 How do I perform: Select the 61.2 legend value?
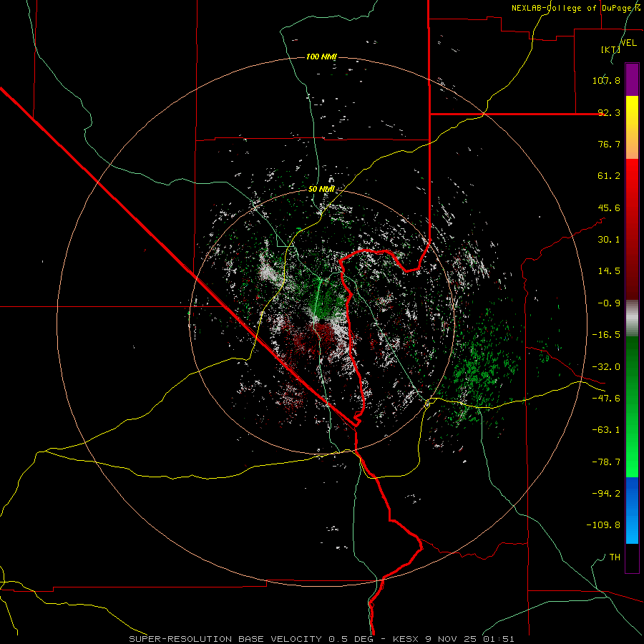click(609, 176)
